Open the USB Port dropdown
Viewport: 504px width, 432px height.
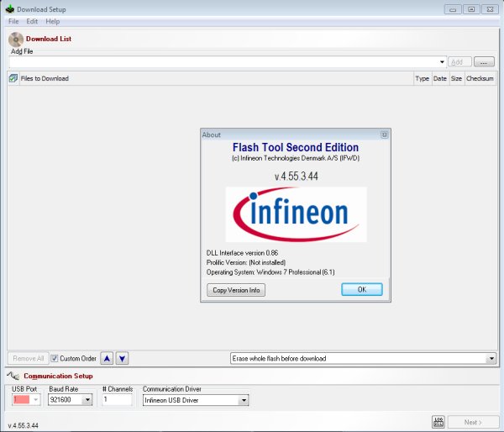click(35, 400)
